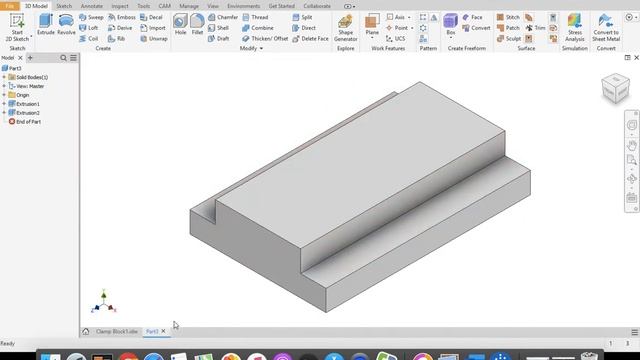Select the Patch surface tool
This screenshot has width=640, height=360.
click(x=508, y=28)
